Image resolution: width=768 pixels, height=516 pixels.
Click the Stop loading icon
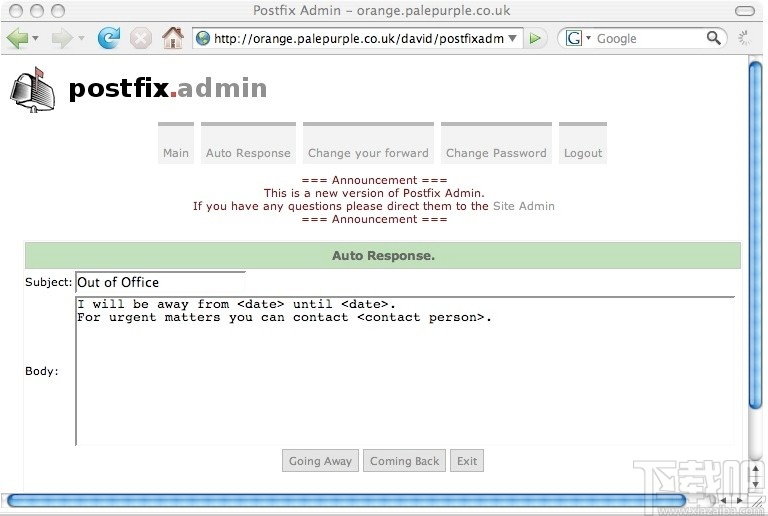pyautogui.click(x=141, y=38)
